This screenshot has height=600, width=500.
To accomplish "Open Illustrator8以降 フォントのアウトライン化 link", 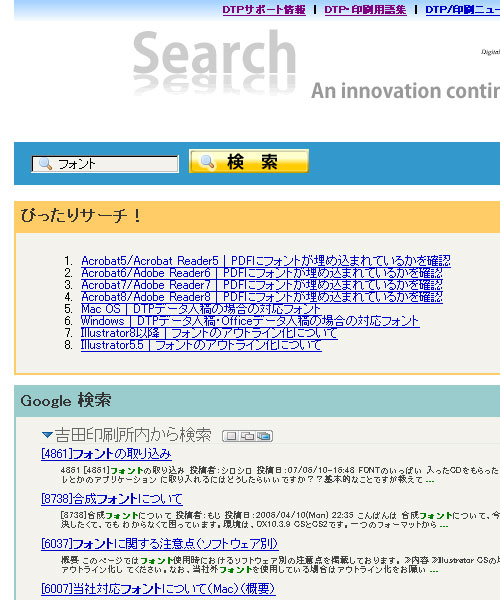I will pos(209,333).
